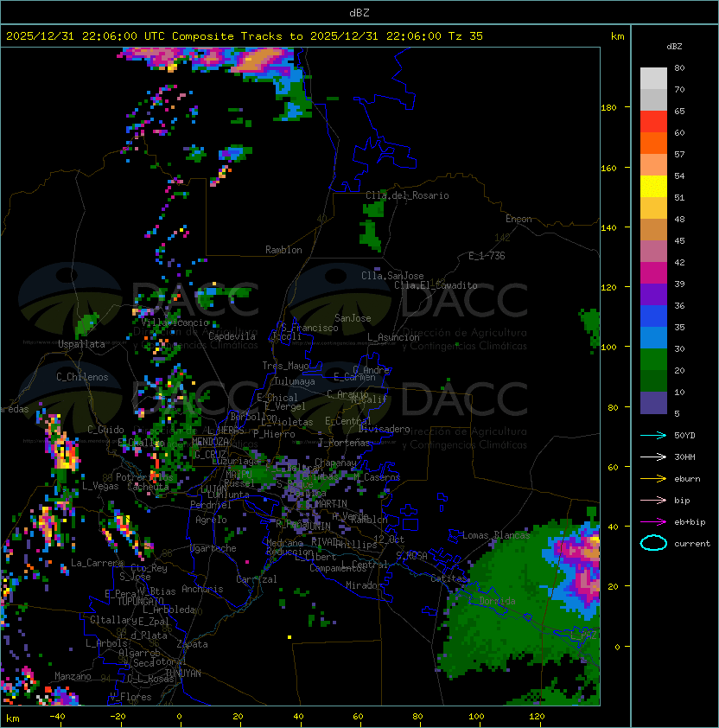The height and width of the screenshot is (728, 719).
Task: Click the Villavicencio place label
Action: tap(175, 322)
